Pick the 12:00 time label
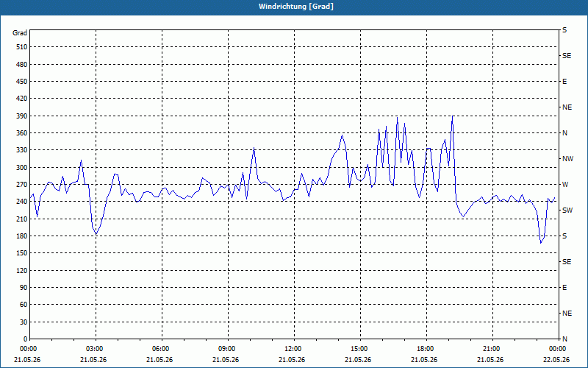588x368 pixels. tap(293, 348)
